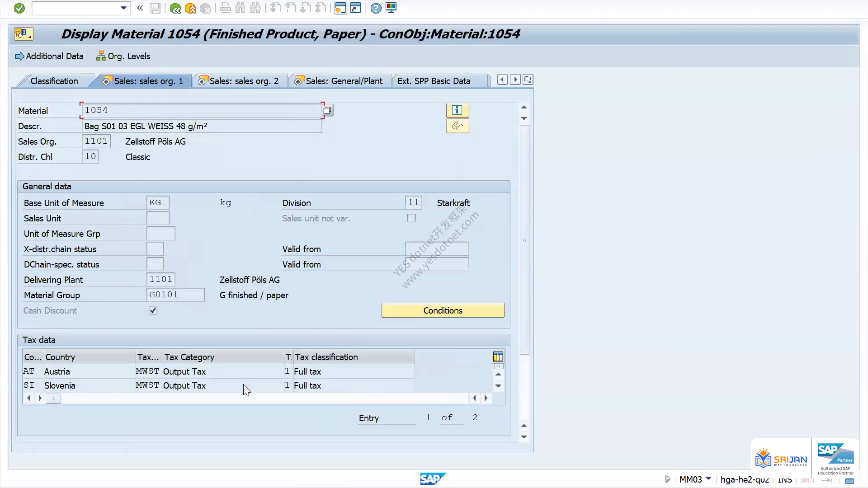Toggle the Sales unit not var. checkbox
Viewport: 868px width, 488px height.
click(x=411, y=218)
